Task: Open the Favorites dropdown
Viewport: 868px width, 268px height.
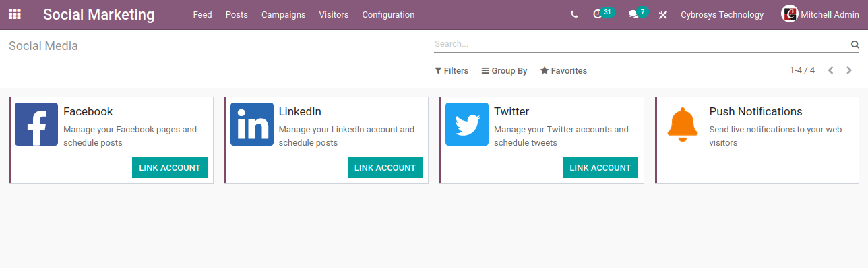Action: [x=563, y=70]
